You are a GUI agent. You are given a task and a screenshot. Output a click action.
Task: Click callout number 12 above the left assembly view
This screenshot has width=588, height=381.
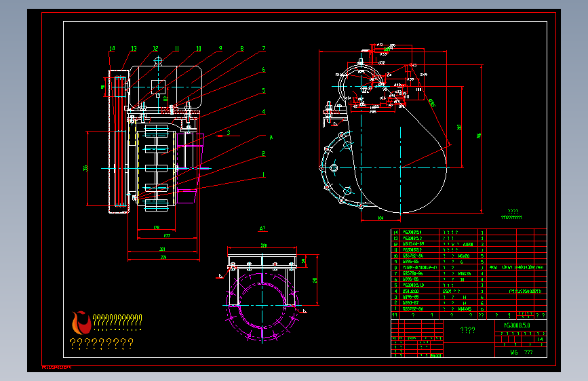point(155,48)
